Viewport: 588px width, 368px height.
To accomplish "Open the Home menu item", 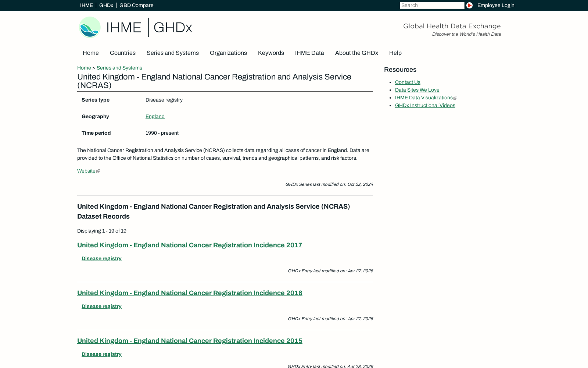I will (x=91, y=53).
